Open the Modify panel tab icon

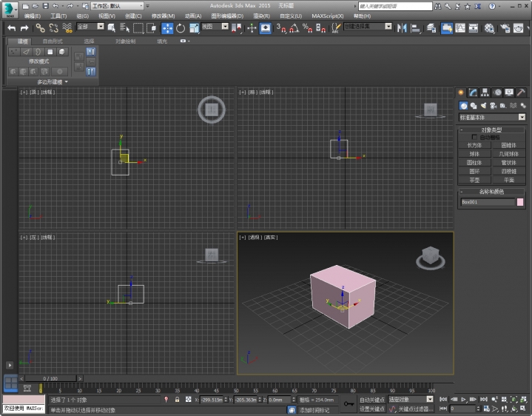click(x=472, y=93)
